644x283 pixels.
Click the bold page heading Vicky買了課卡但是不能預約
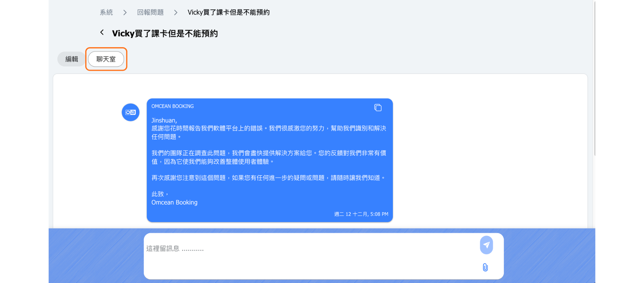click(165, 34)
